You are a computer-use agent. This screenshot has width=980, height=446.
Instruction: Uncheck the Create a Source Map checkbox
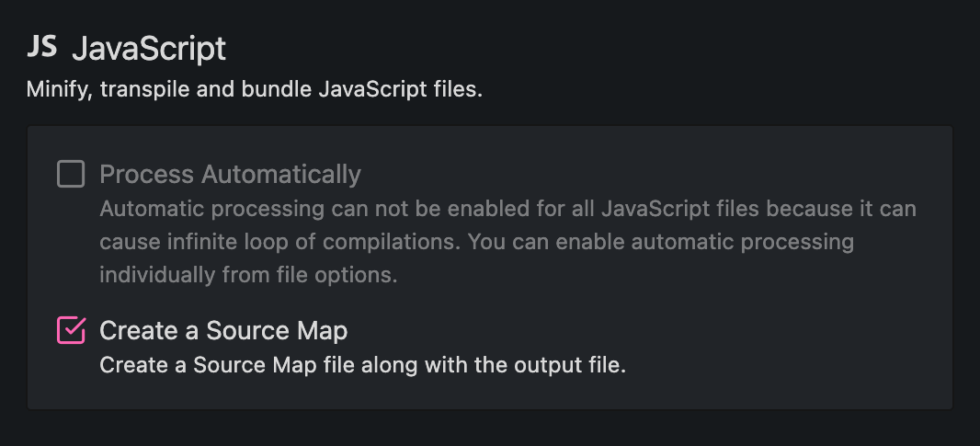click(71, 329)
